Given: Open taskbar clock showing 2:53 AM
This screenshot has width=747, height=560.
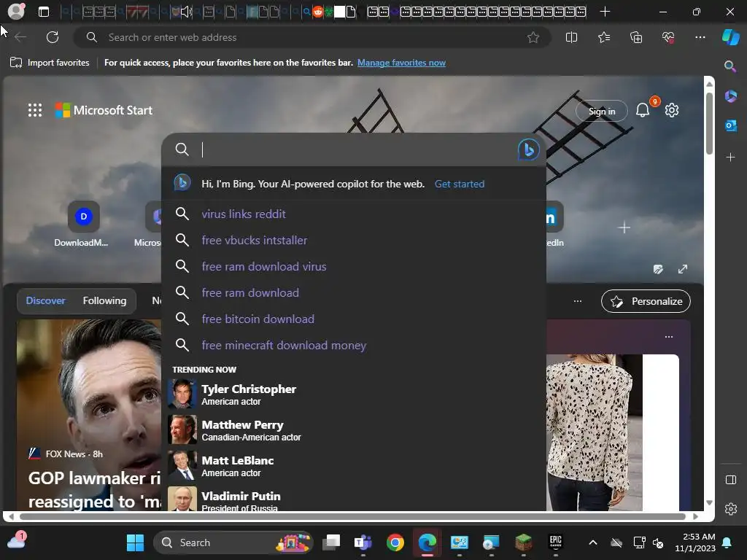Looking at the screenshot, I should (x=695, y=542).
